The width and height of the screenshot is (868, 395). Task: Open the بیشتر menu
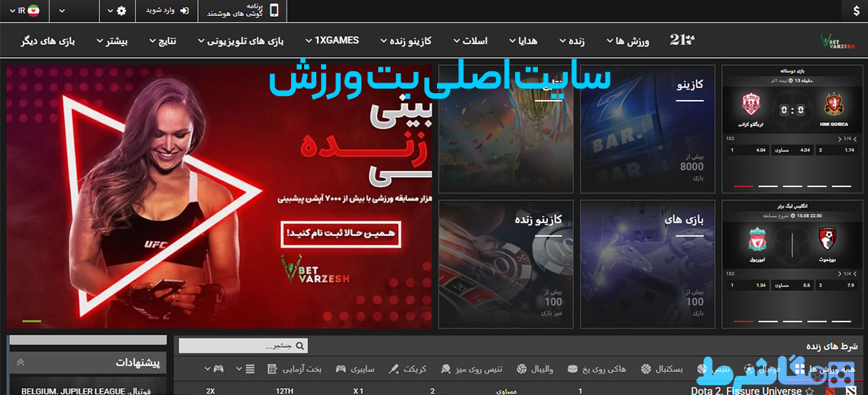click(112, 40)
